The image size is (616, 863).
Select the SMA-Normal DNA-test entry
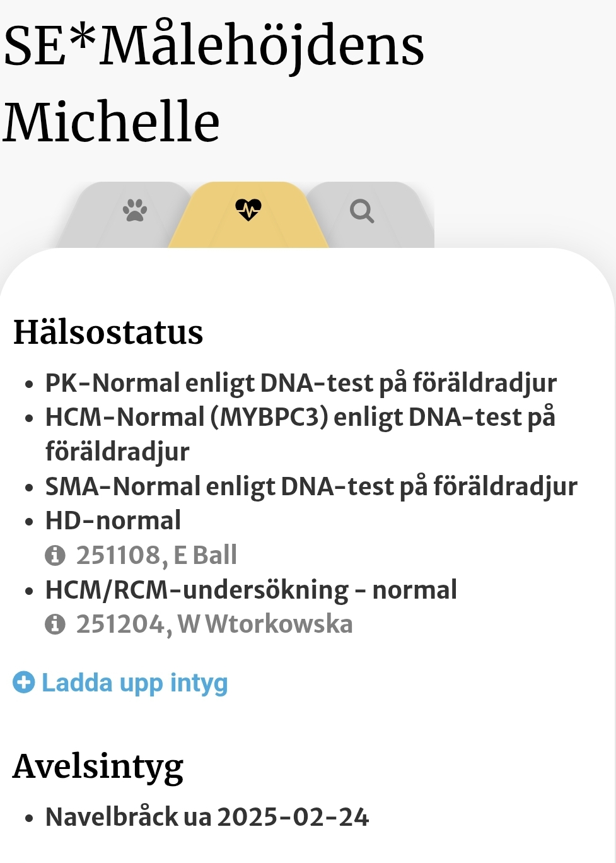311,486
